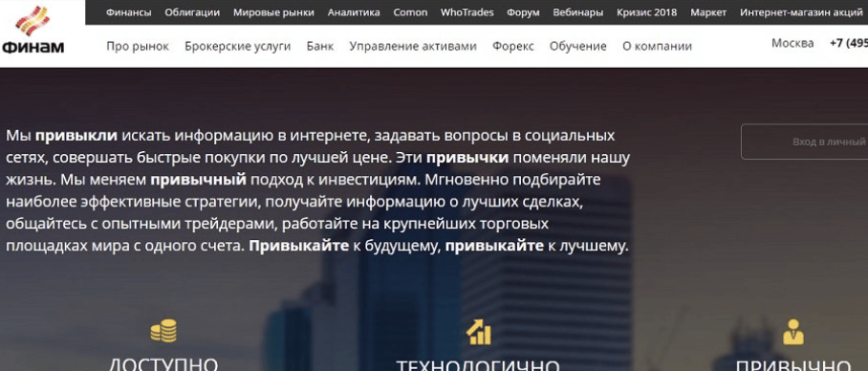Go to Мировые рынки
868x371 pixels.
point(273,12)
